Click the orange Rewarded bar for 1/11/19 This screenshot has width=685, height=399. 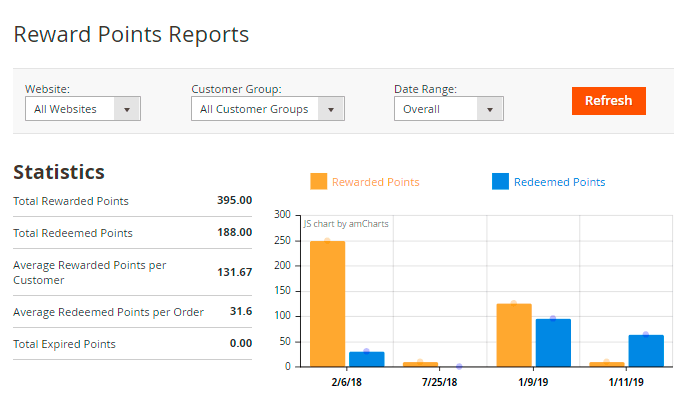pyautogui.click(x=607, y=364)
